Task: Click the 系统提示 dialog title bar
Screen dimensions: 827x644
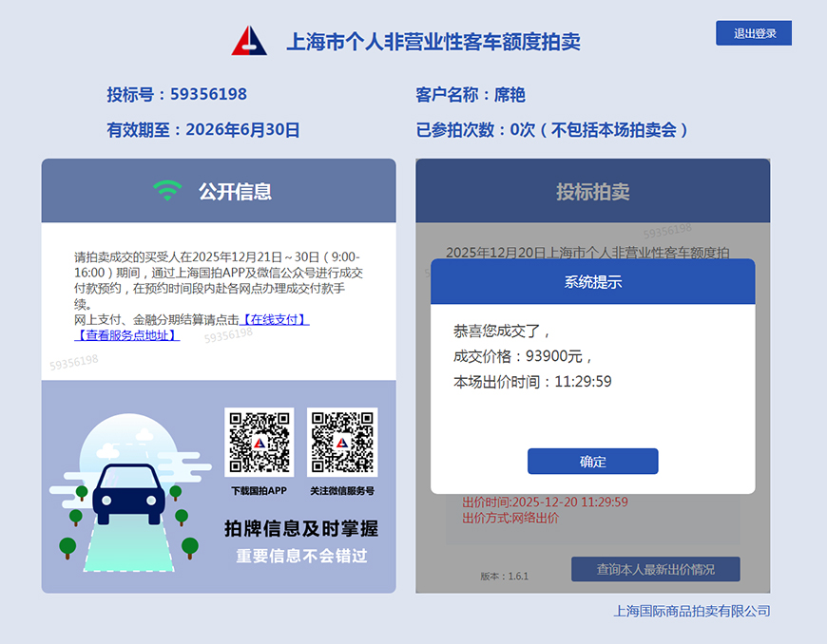Action: [592, 282]
